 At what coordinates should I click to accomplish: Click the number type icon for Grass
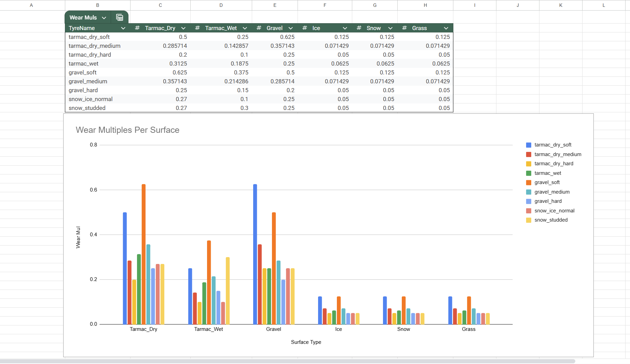[x=405, y=28]
